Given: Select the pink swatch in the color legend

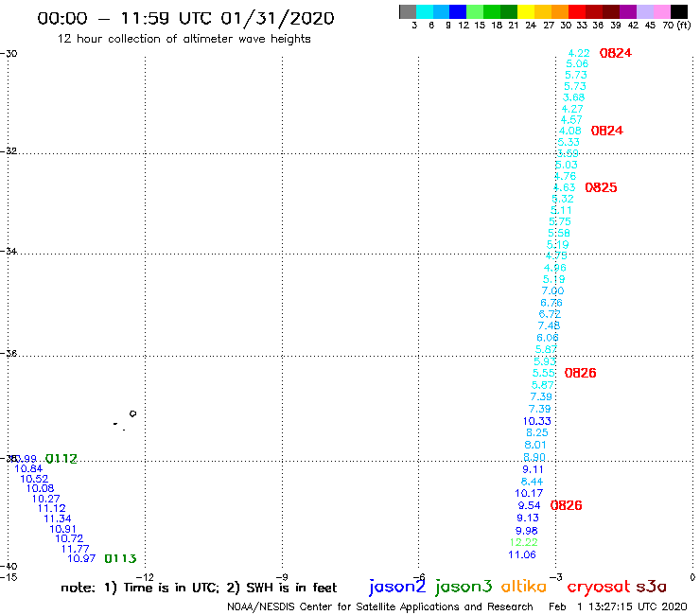Looking at the screenshot, I should (662, 11).
